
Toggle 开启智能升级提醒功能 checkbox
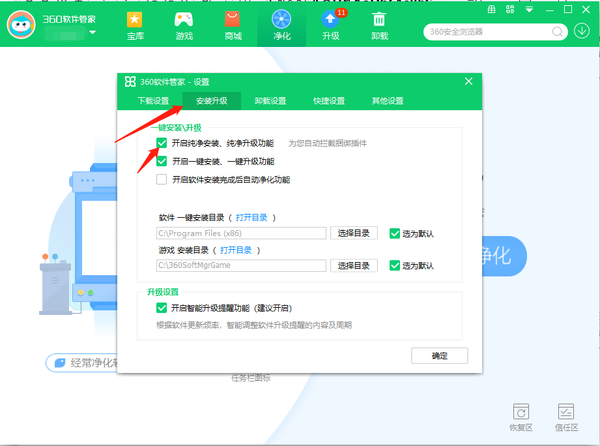click(162, 309)
